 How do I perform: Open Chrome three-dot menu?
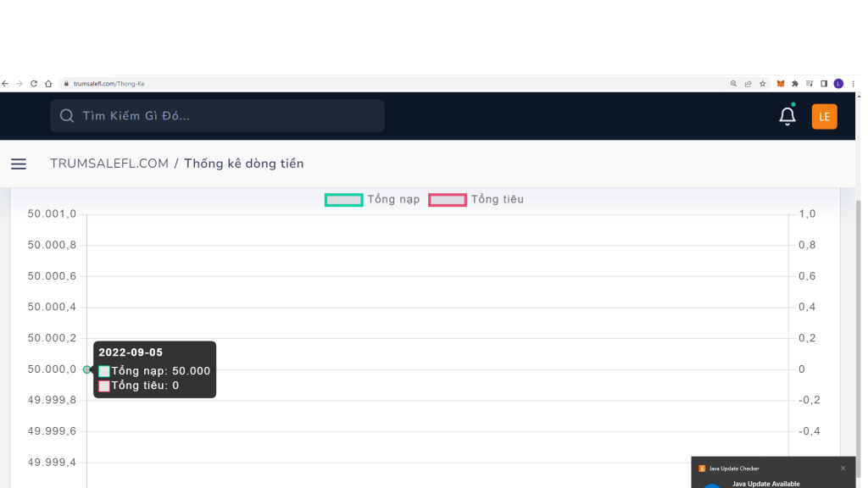tap(853, 84)
